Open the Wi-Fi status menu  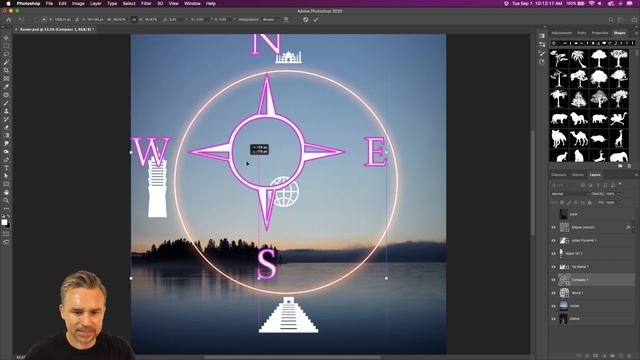click(x=591, y=3)
